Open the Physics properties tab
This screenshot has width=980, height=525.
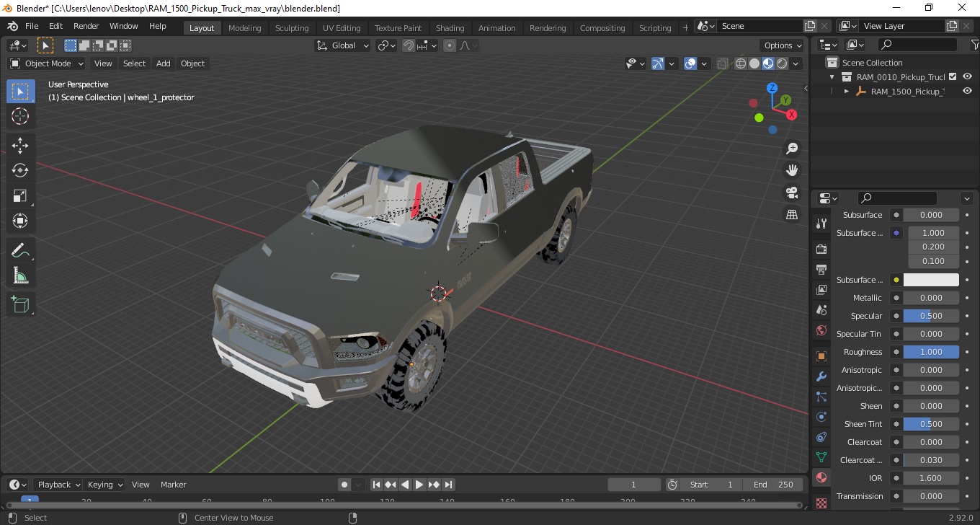[821, 417]
